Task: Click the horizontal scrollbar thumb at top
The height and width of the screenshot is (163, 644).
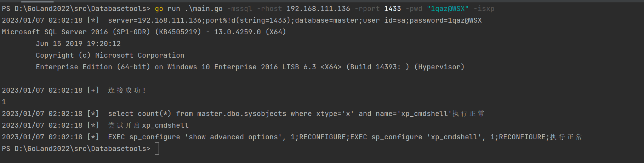Action: pyautogui.click(x=28, y=1)
